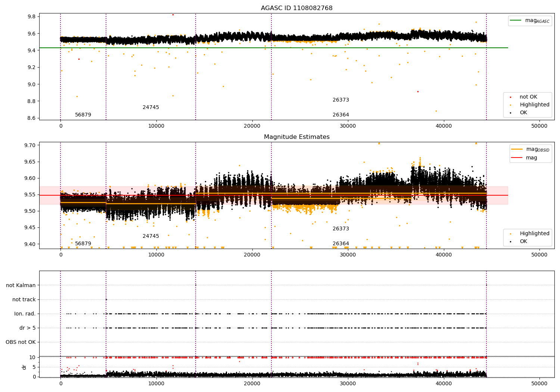Click x-tick 20000 under Magnitude Estimates plot
560x392 pixels.
[252, 255]
